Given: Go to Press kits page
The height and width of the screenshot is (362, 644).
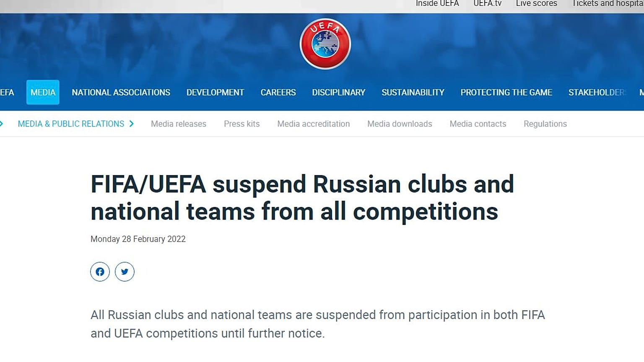Looking at the screenshot, I should [241, 124].
